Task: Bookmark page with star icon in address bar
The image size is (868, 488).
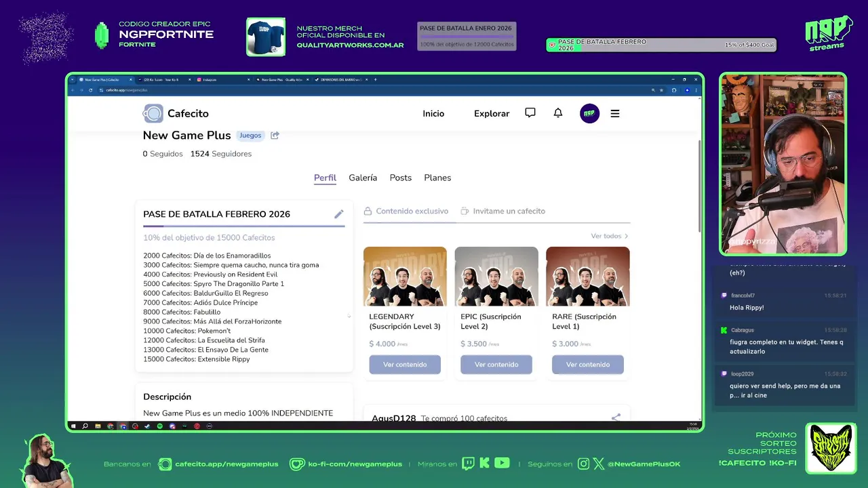Action: 661,90
